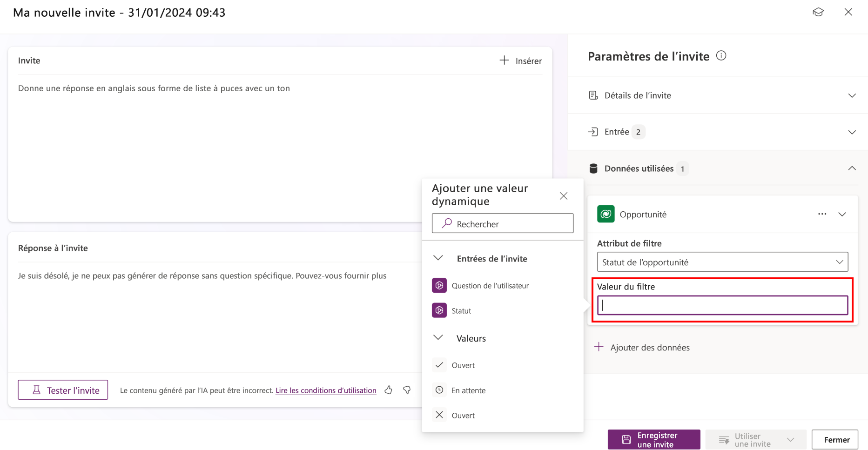The width and height of the screenshot is (868, 450).
Task: Click the Attribut de filtre label
Action: point(629,243)
